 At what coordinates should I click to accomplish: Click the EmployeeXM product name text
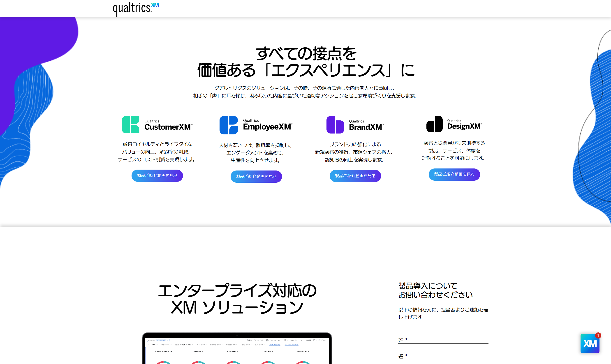[268, 127]
